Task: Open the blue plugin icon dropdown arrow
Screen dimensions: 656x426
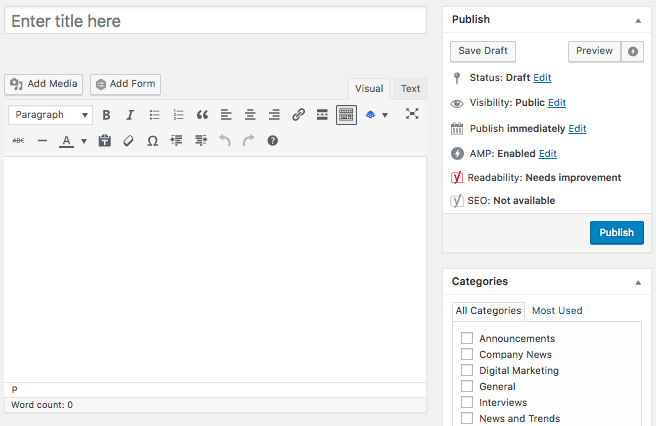Action: pyautogui.click(x=385, y=115)
